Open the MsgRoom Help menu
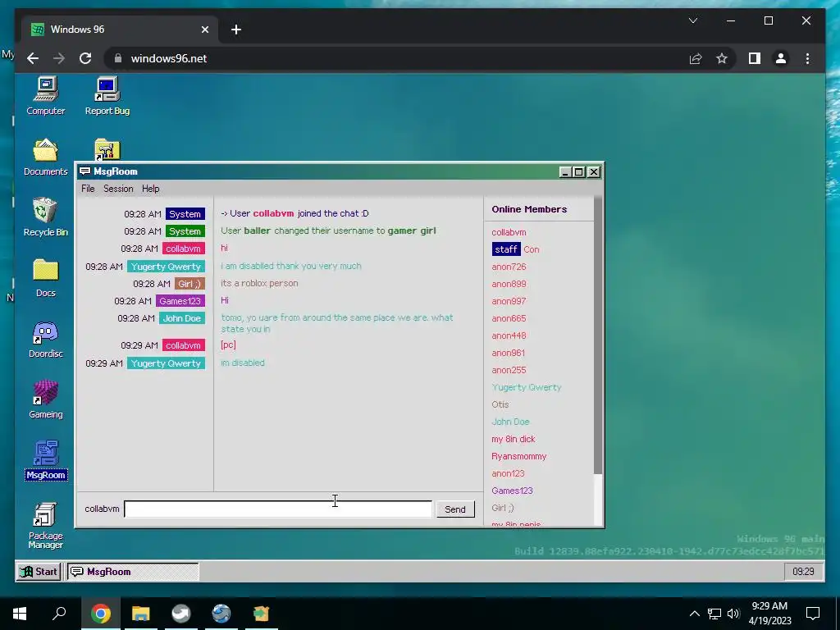Viewport: 840px width, 630px height. click(x=151, y=189)
